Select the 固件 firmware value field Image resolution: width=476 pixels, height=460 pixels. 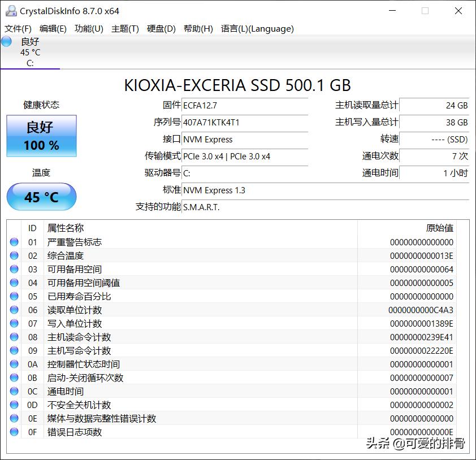[x=245, y=105]
